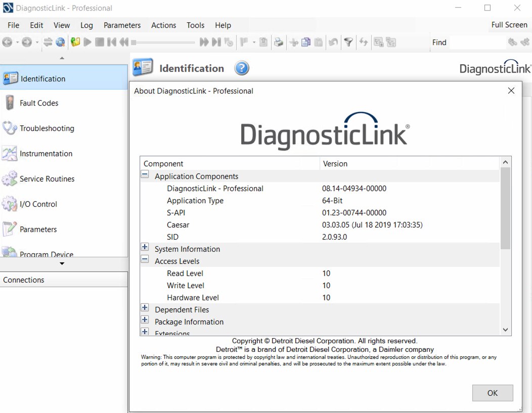Open the Parameters menu
The width and height of the screenshot is (532, 413).
(x=122, y=25)
